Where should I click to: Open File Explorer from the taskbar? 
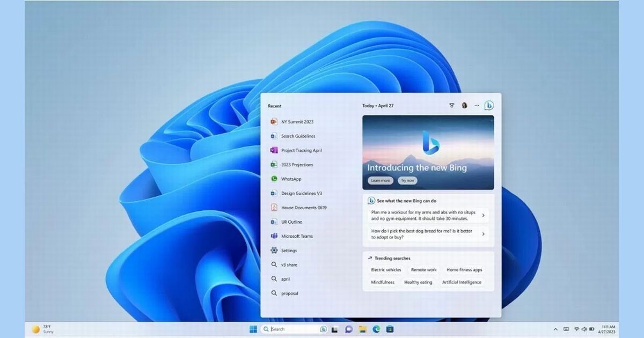tap(362, 329)
